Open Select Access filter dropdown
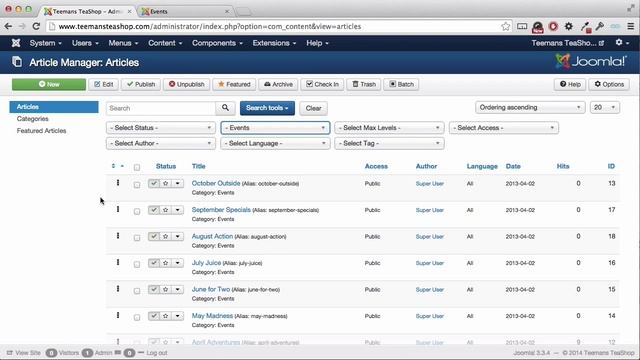This screenshot has width=640, height=360. tap(504, 128)
